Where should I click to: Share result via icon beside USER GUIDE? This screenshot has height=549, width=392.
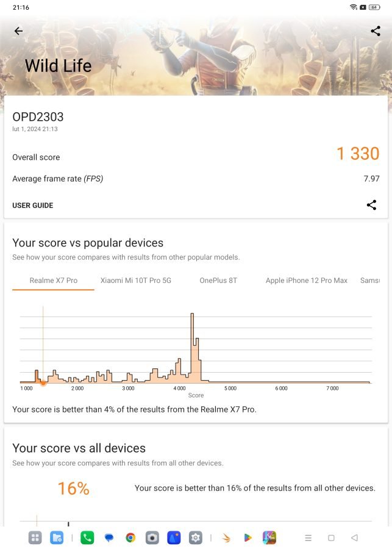pos(371,205)
